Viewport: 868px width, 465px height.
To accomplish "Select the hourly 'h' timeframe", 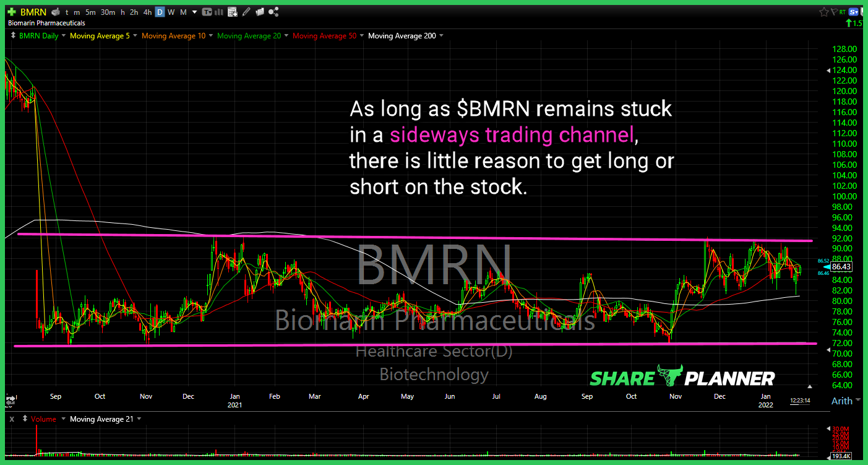I will 122,12.
